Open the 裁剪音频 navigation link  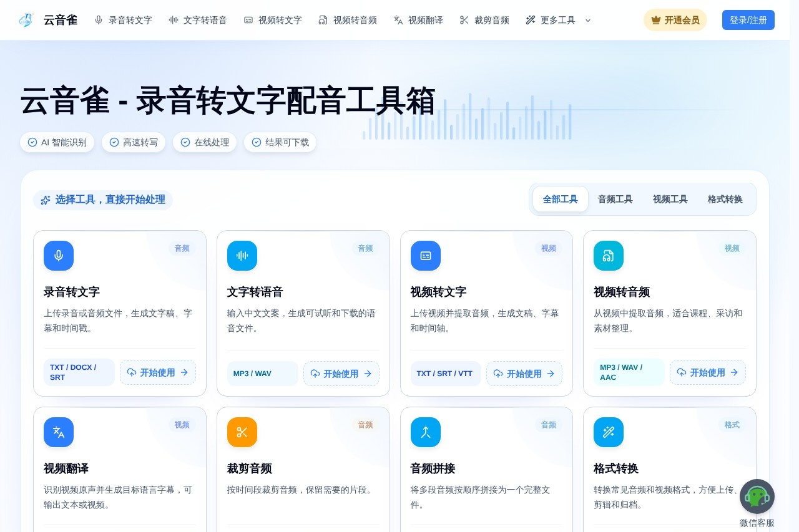coord(484,20)
